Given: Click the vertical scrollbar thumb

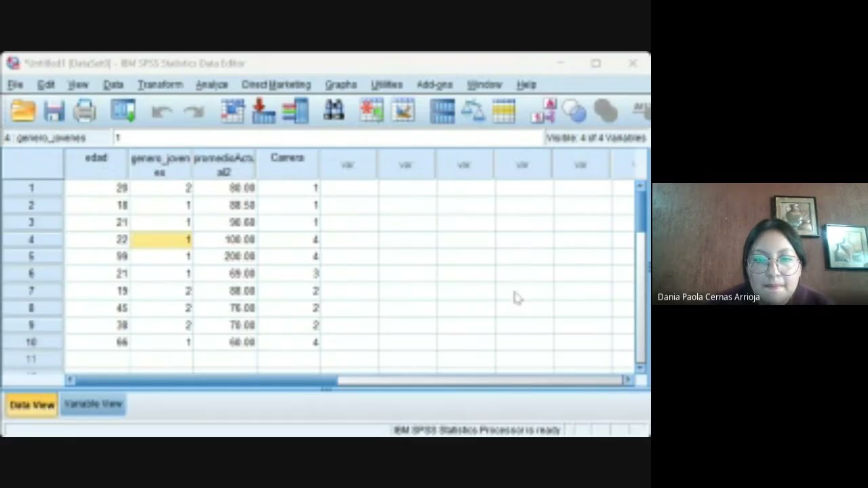Looking at the screenshot, I should point(640,211).
